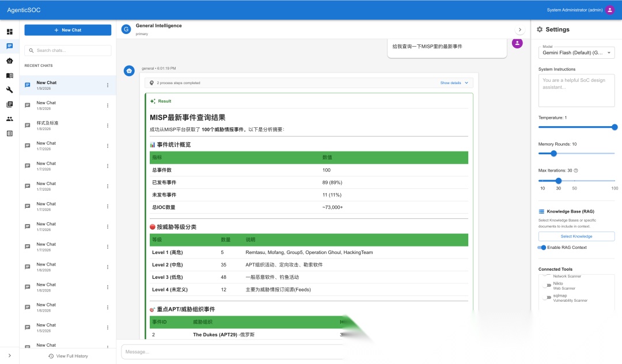Open the robot agents icon in sidebar
Viewport: 622px width, 364px height.
point(10,60)
